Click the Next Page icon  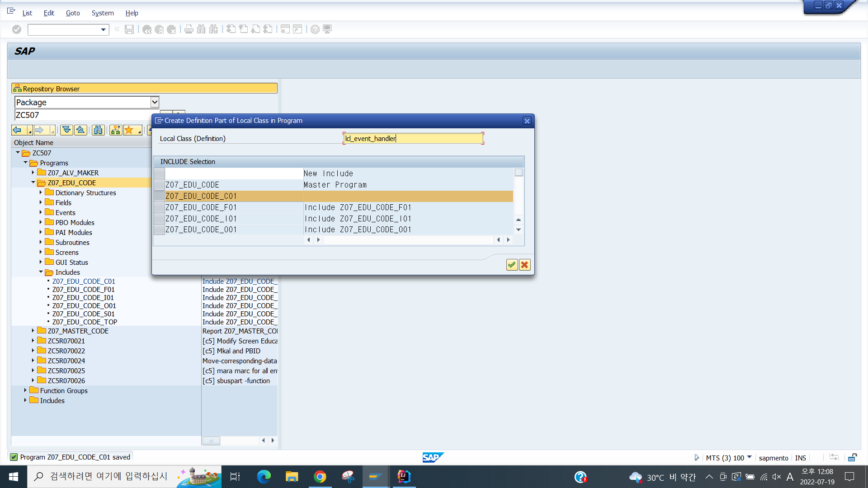pyautogui.click(x=255, y=29)
